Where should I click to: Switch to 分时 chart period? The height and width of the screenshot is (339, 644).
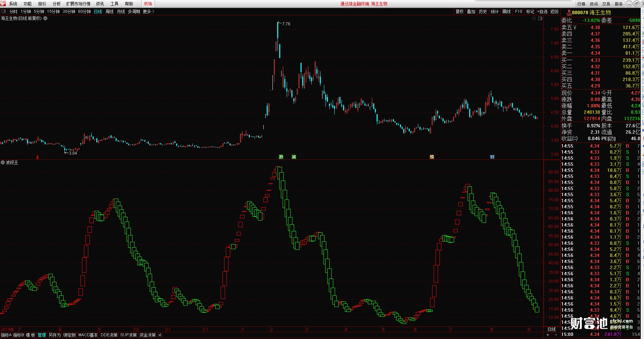pos(13,11)
